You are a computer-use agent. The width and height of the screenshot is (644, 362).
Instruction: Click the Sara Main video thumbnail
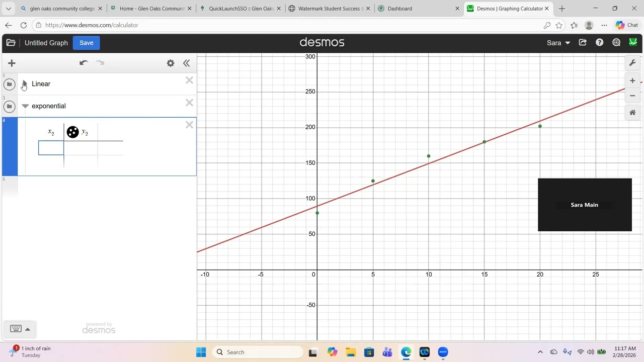click(585, 205)
